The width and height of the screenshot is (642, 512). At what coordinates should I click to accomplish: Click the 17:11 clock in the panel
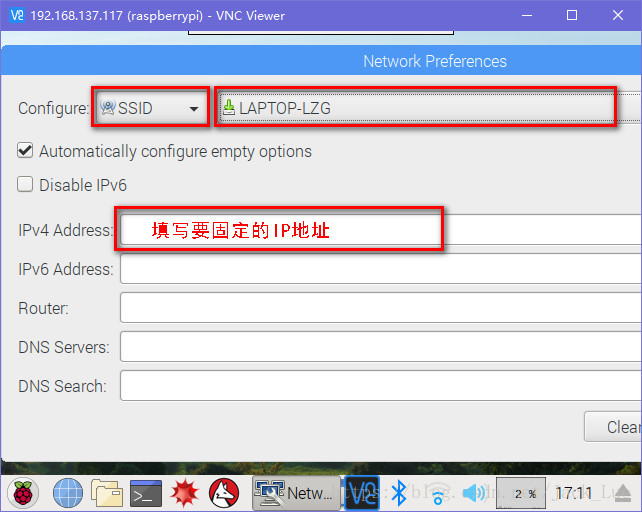pyautogui.click(x=574, y=493)
